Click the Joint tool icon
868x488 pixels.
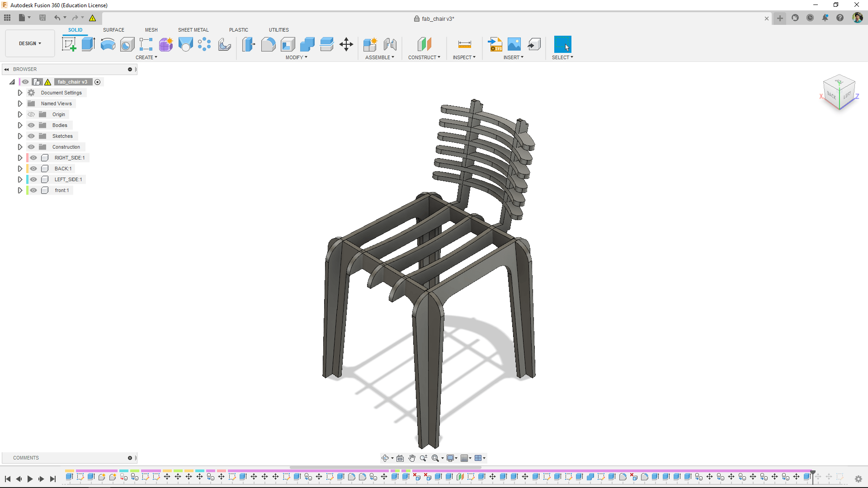pyautogui.click(x=390, y=44)
